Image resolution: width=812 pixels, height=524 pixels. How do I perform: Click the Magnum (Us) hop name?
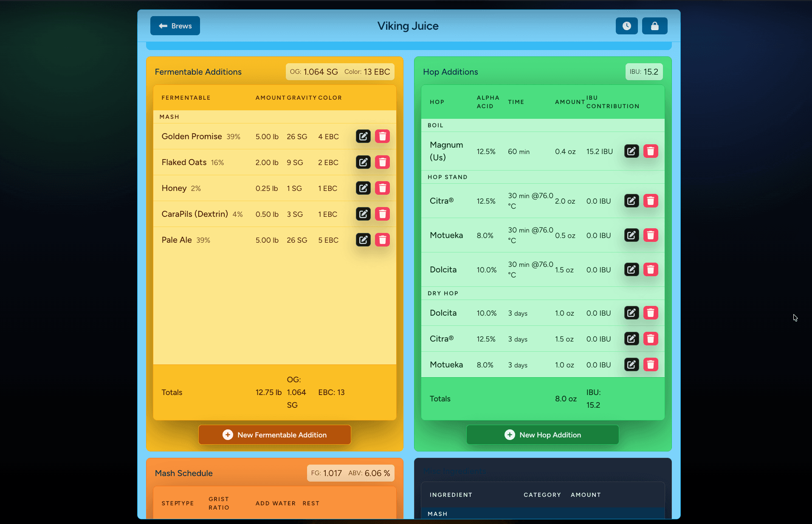coord(446,151)
